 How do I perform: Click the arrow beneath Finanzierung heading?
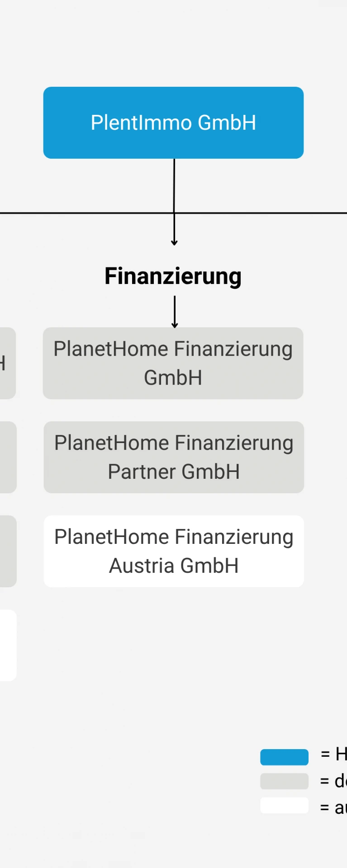[x=175, y=312]
